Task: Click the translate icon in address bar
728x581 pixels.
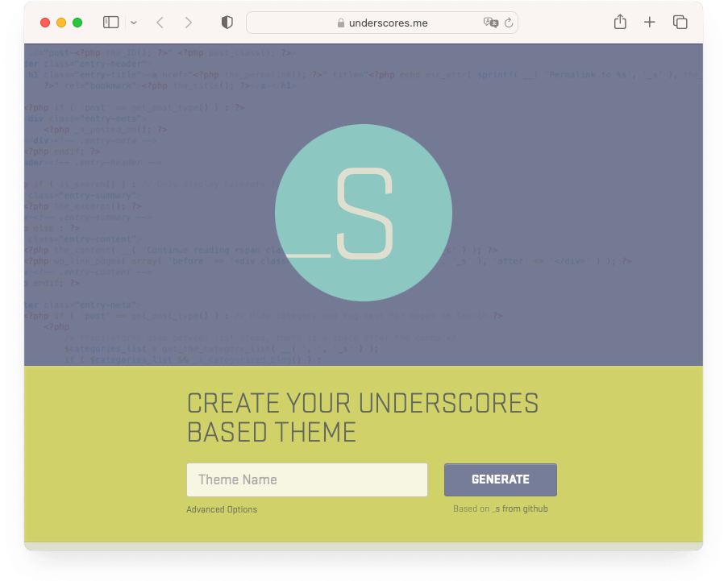Action: point(490,23)
